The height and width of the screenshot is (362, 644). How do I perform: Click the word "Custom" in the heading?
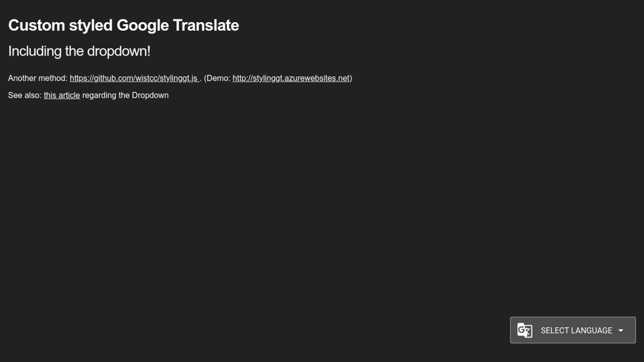(36, 25)
